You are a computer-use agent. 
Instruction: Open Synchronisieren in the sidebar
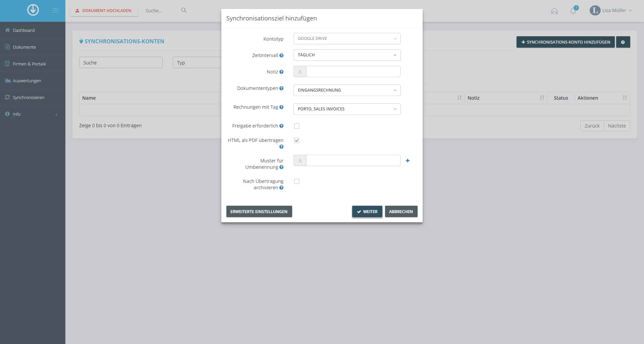point(33,97)
